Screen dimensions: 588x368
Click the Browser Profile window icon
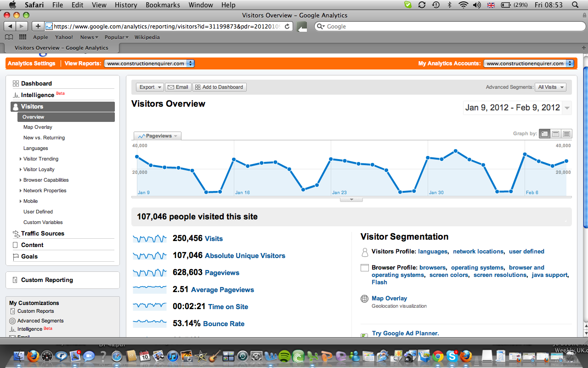tap(365, 268)
